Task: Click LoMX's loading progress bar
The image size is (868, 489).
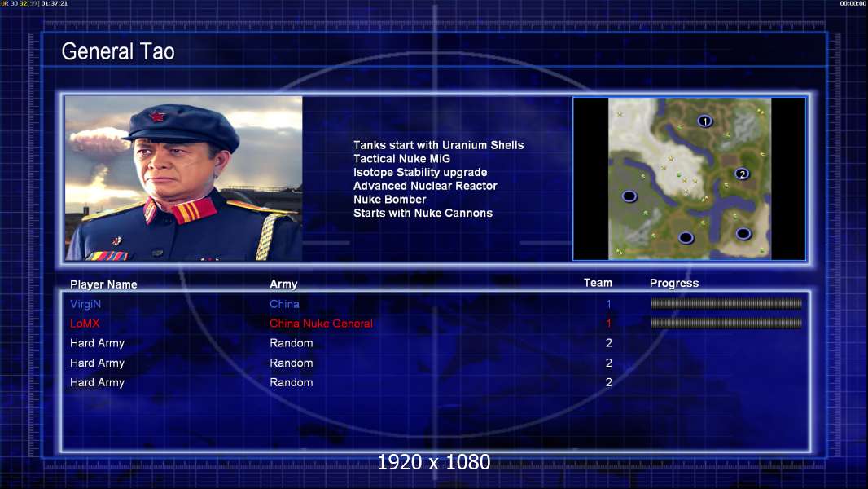Action: 726,323
